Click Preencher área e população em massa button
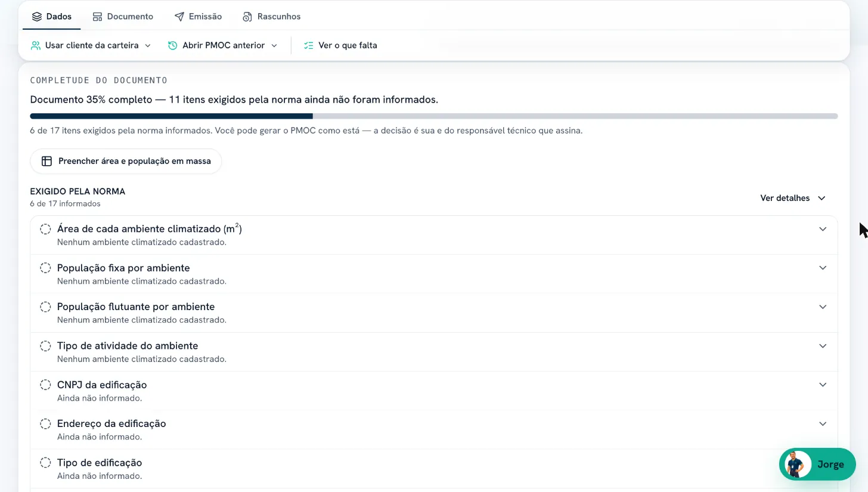This screenshot has width=868, height=492. pyautogui.click(x=126, y=161)
